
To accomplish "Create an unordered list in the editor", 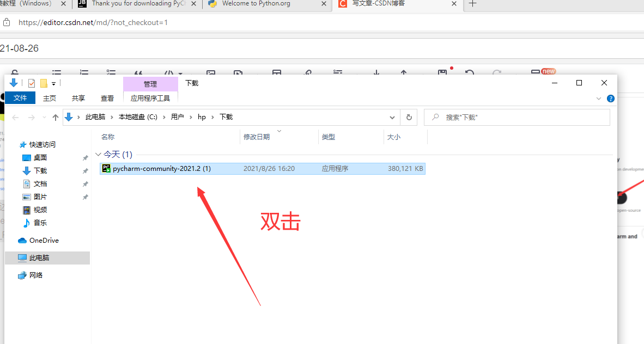I will [56, 72].
